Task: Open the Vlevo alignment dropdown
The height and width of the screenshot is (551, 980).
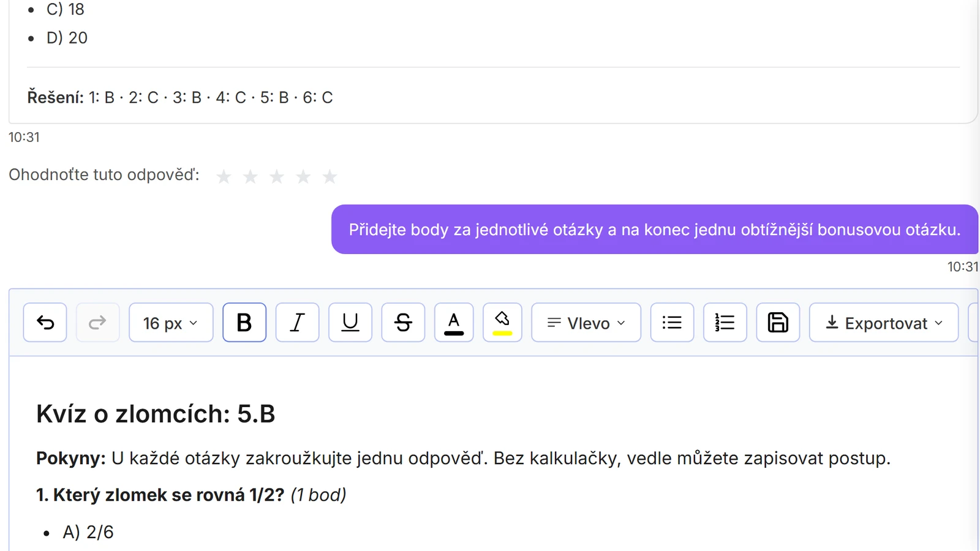Action: coord(586,322)
